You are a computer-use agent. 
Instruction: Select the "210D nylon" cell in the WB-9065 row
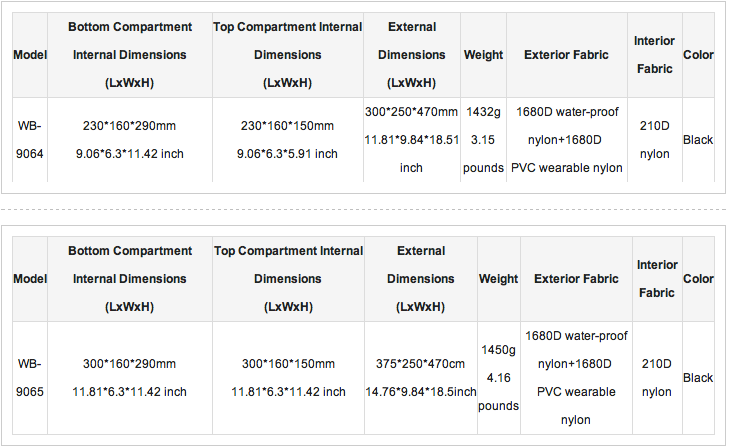tap(656, 378)
